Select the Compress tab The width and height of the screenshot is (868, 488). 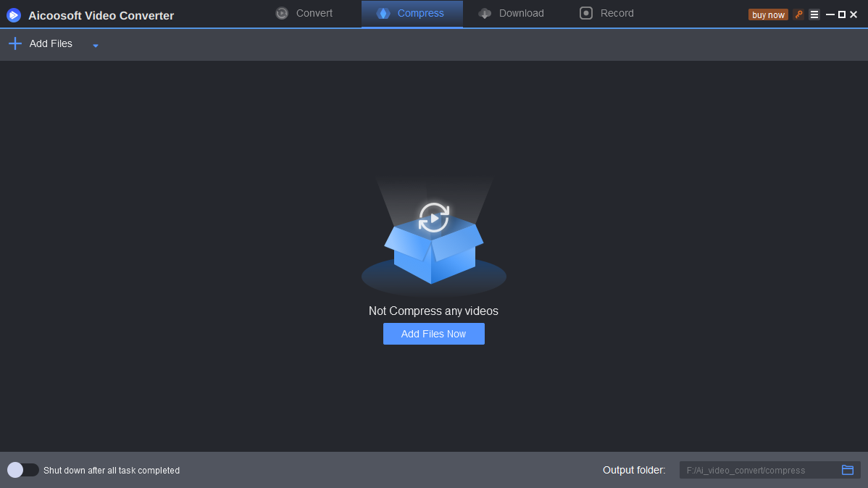click(412, 13)
